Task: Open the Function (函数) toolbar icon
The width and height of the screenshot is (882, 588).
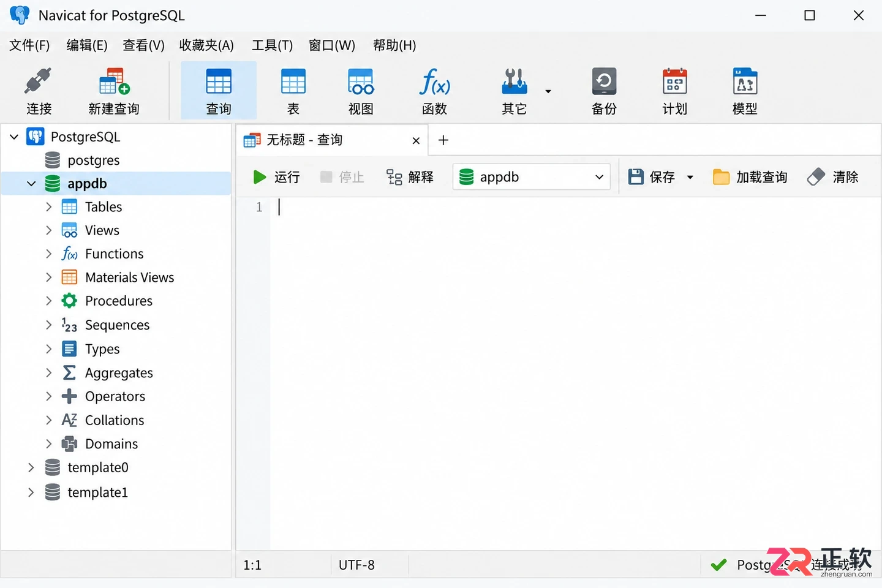Action: coord(434,91)
